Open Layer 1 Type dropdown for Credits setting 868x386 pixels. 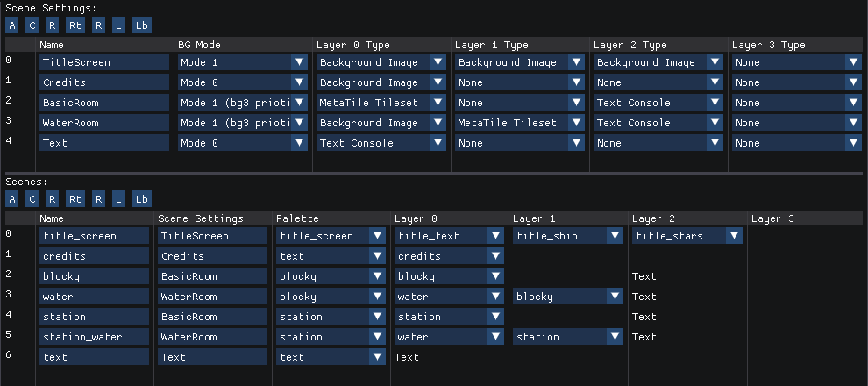pyautogui.click(x=520, y=82)
